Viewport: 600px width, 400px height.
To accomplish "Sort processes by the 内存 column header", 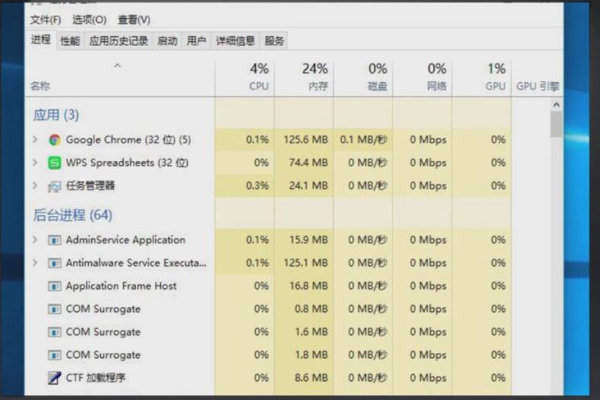I will tap(315, 77).
